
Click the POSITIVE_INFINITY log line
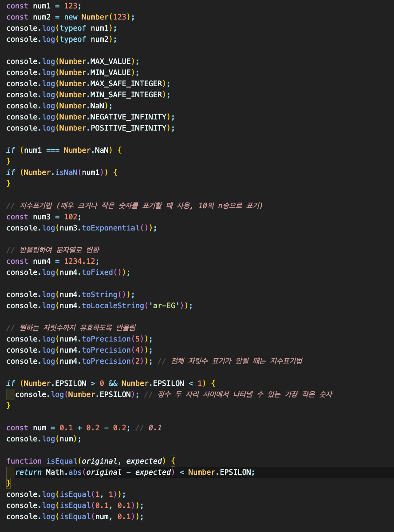91,128
